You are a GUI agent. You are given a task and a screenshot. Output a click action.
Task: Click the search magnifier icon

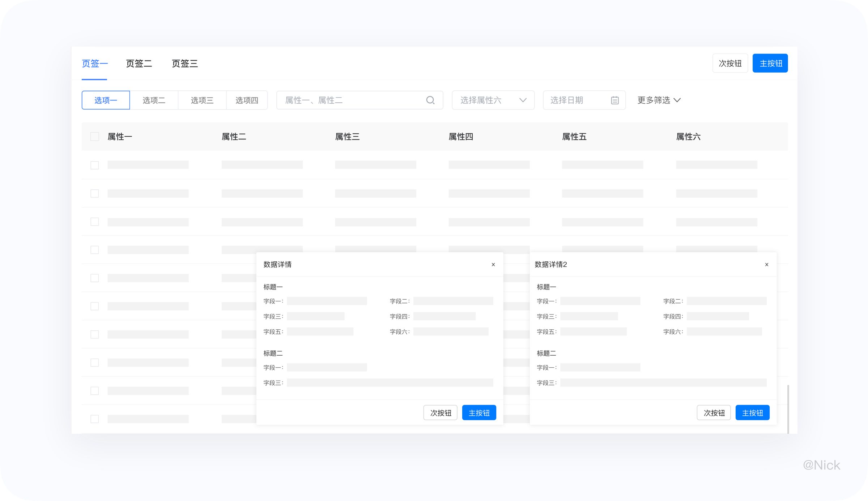pos(430,100)
